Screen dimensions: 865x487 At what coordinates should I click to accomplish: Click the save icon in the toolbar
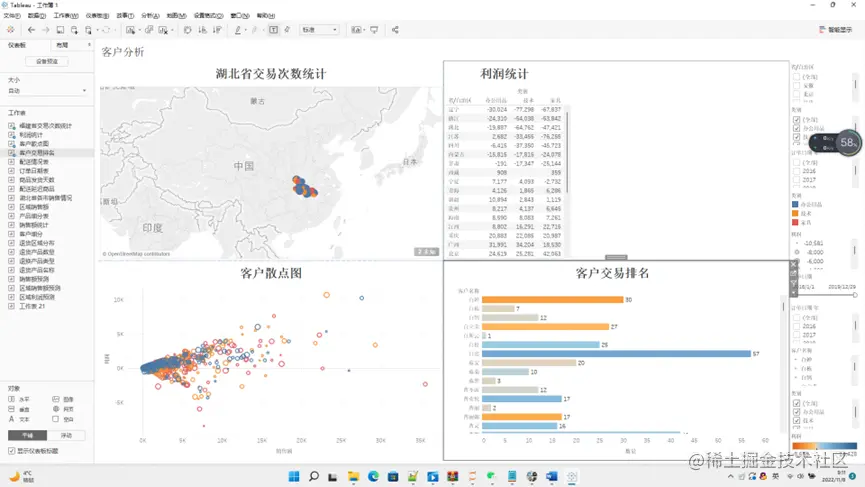(60, 30)
